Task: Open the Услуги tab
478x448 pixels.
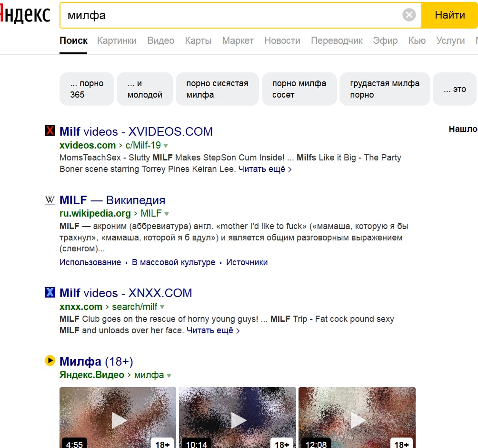Action: point(450,40)
